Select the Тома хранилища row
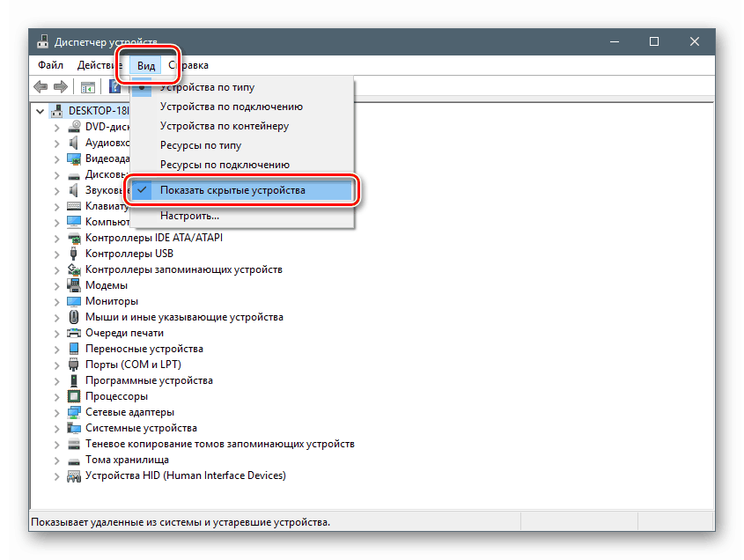This screenshot has height=560, width=744. pos(127,460)
